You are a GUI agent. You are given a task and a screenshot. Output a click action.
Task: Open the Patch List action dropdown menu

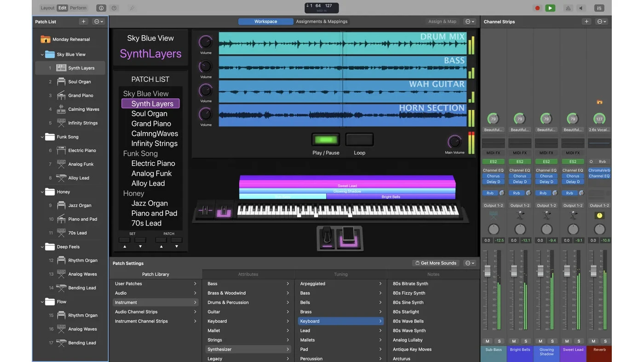[98, 22]
